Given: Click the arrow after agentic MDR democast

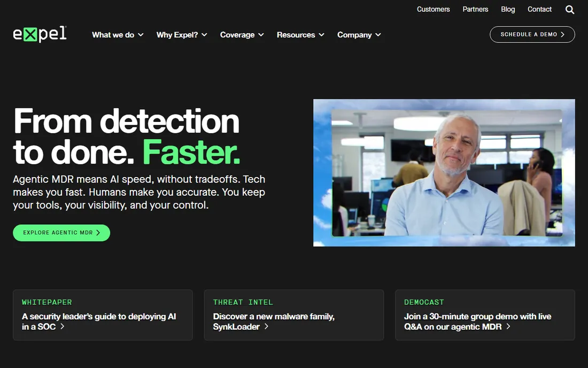Looking at the screenshot, I should click(508, 326).
